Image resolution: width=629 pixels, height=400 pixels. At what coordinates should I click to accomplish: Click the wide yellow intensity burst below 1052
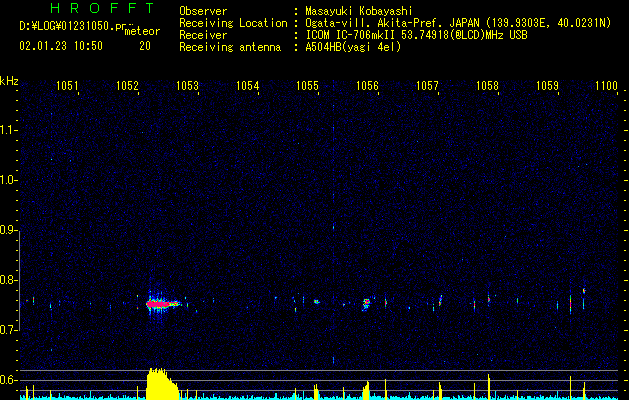(x=162, y=384)
